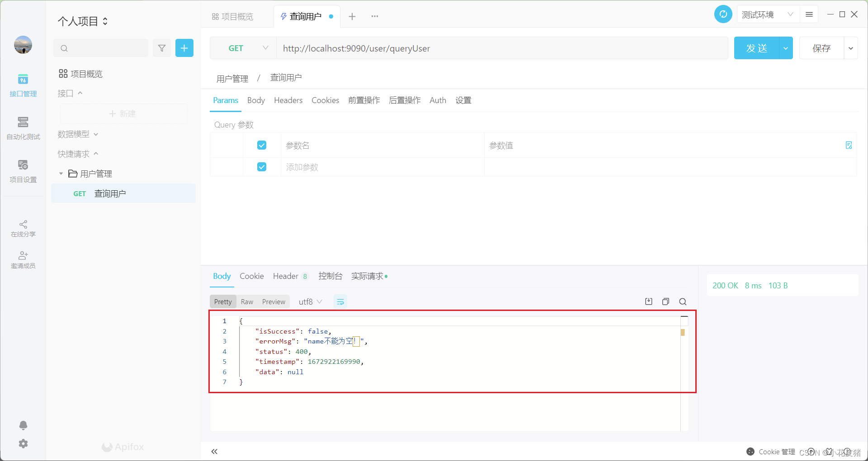Open the more tabs ellipsis menu
Screen dimensions: 868x461
375,16
